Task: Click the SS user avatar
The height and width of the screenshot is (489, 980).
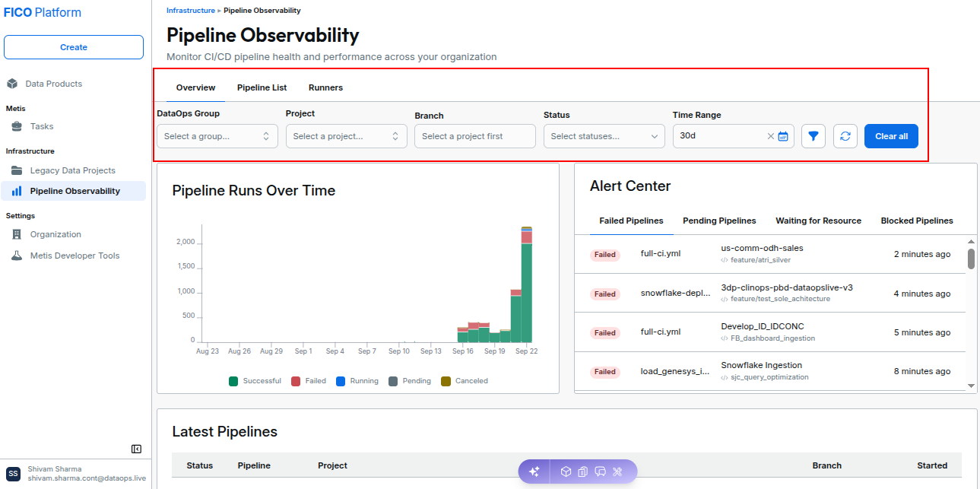Action: pos(13,474)
